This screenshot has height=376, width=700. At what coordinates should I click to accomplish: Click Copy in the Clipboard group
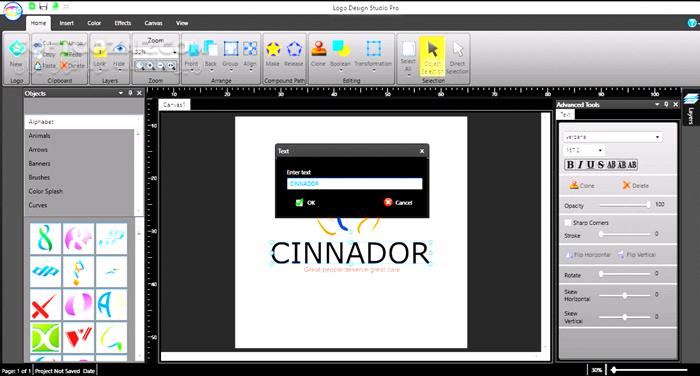(x=46, y=54)
